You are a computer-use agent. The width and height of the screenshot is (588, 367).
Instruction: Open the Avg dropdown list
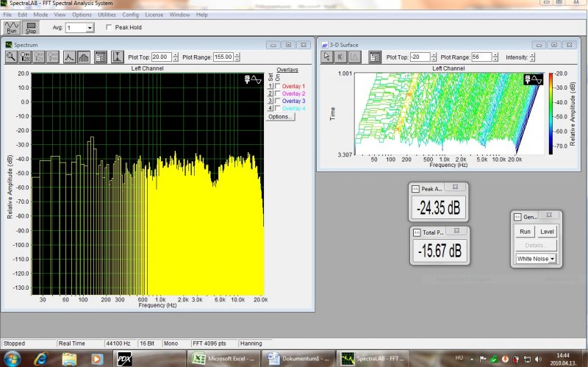(90, 28)
